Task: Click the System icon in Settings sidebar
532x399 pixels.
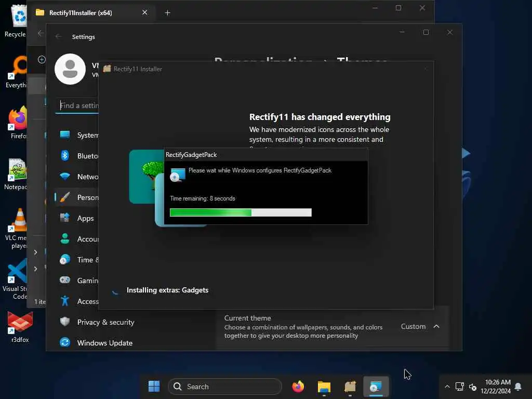Action: [x=64, y=135]
